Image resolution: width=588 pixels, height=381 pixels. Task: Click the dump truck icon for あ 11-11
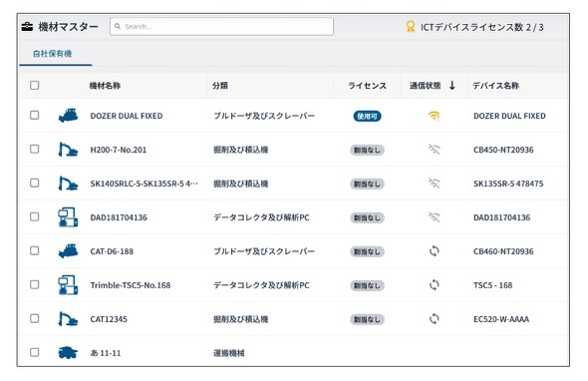68,352
